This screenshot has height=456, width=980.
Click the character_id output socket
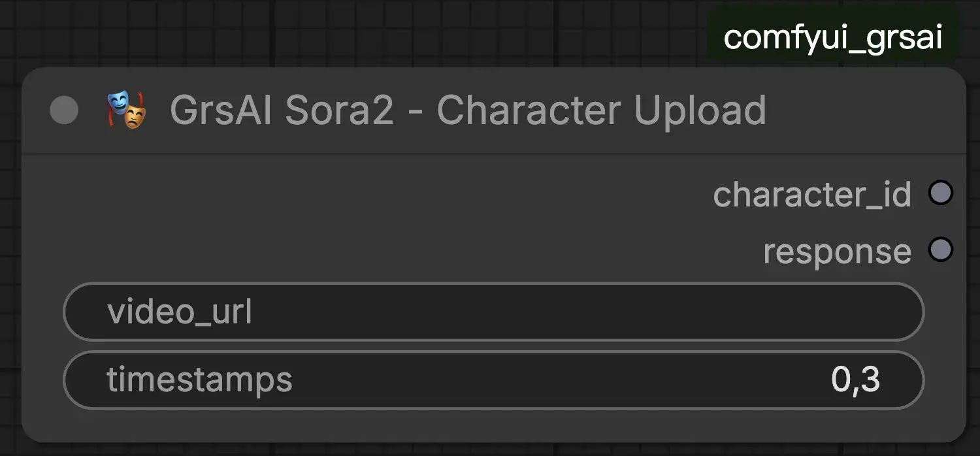[x=941, y=193]
